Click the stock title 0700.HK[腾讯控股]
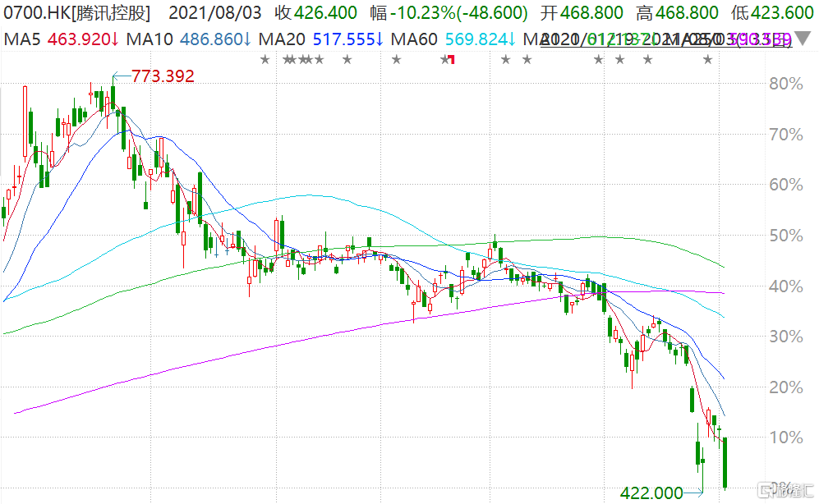The height and width of the screenshot is (504, 819). point(76,12)
